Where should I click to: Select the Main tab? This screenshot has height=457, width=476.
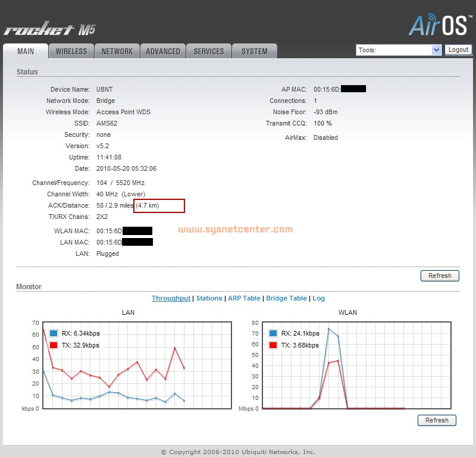26,51
